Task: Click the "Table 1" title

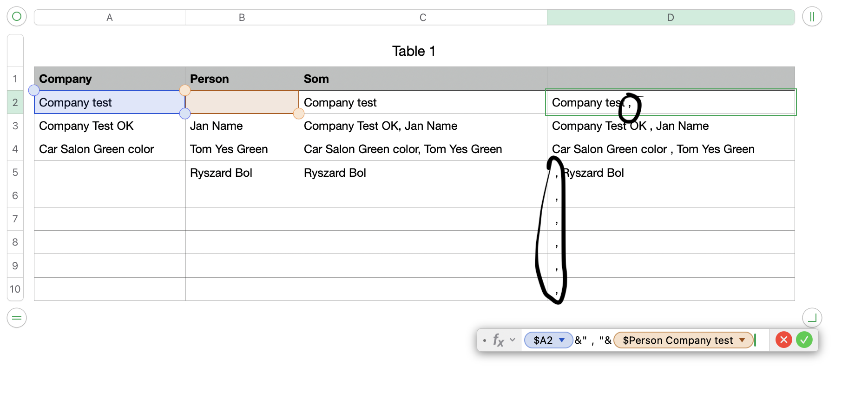Action: click(414, 51)
